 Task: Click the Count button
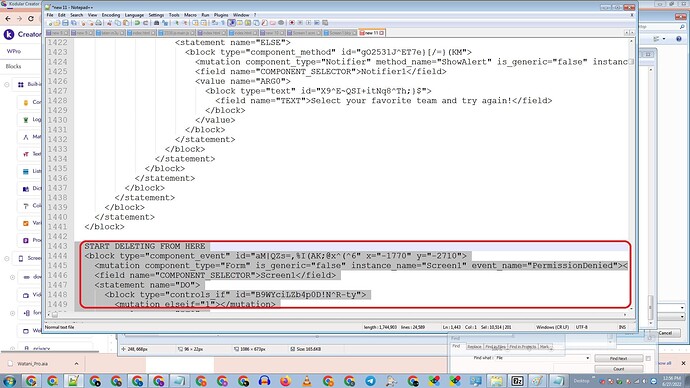(618, 369)
